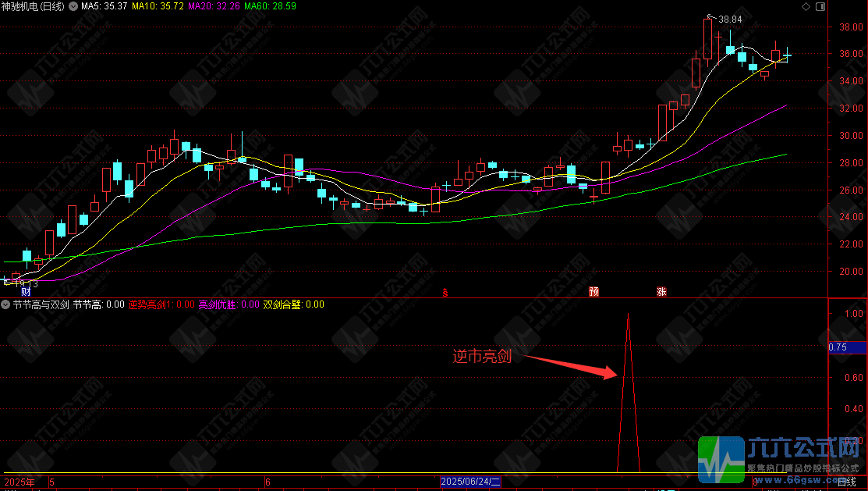Select the MA5: 35.37 label
Image resolution: width=868 pixels, height=491 pixels.
pos(104,6)
